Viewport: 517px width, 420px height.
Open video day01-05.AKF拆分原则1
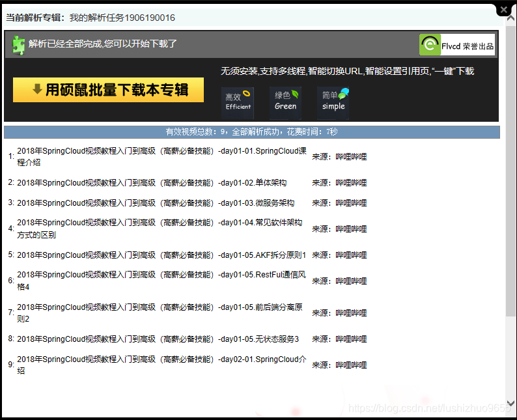(161, 255)
